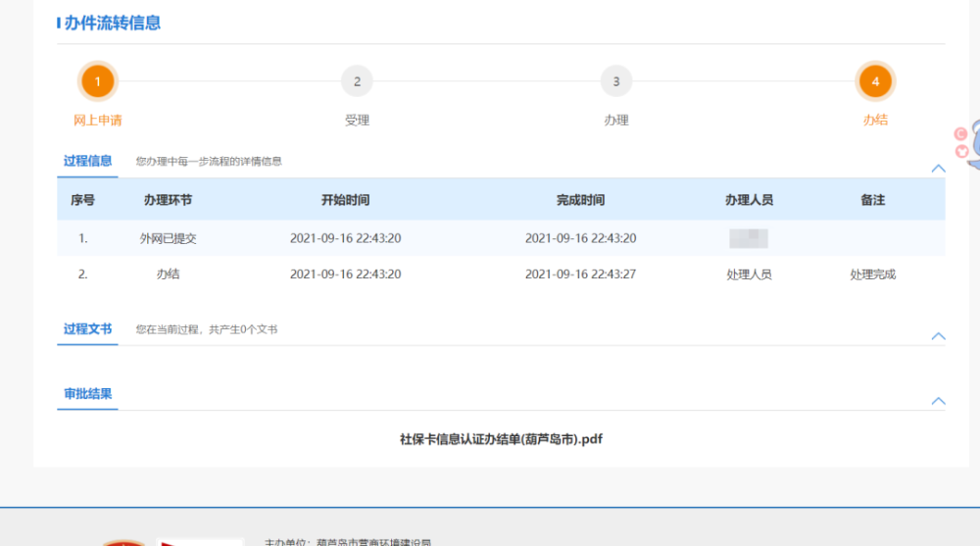
Task: Click completion time 2021-09-16 22:43:27
Action: (x=580, y=273)
